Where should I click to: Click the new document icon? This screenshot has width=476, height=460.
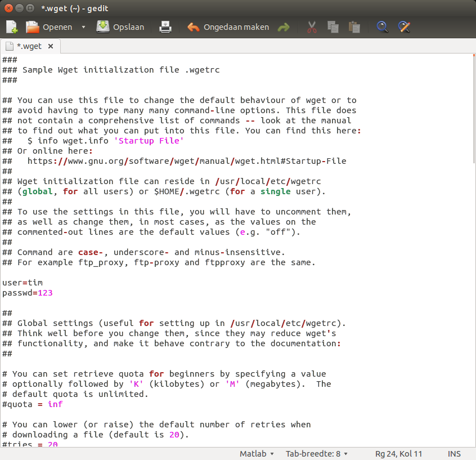click(x=12, y=27)
